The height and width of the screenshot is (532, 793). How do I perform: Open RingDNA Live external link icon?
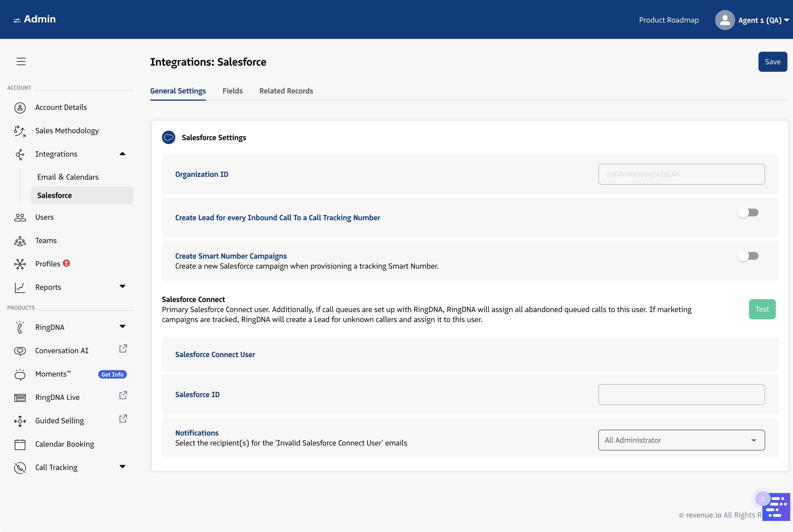123,396
